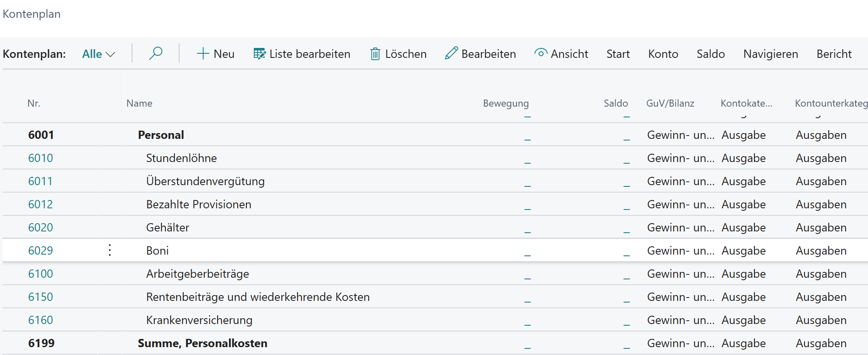Expand the Alle view filter dropdown

tap(99, 54)
